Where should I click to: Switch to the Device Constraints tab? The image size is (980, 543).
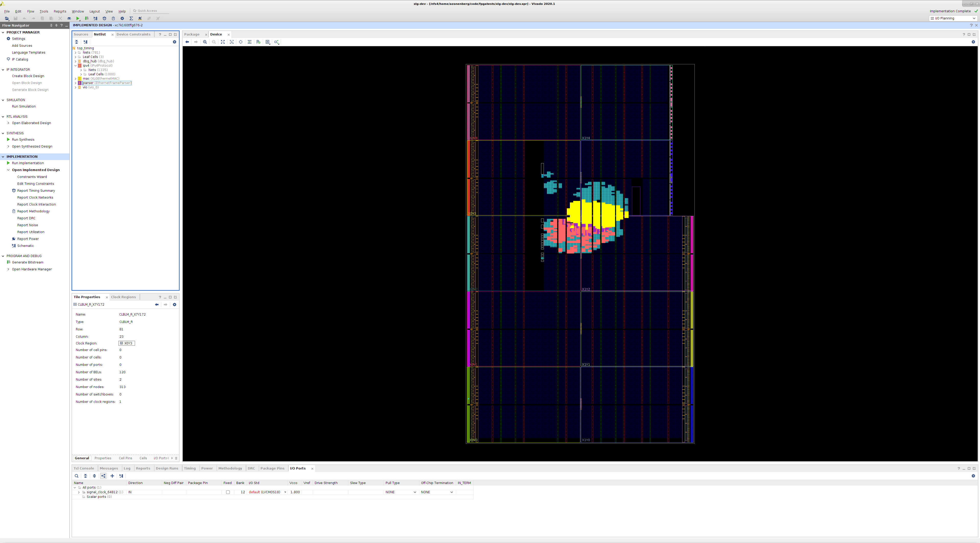[133, 34]
